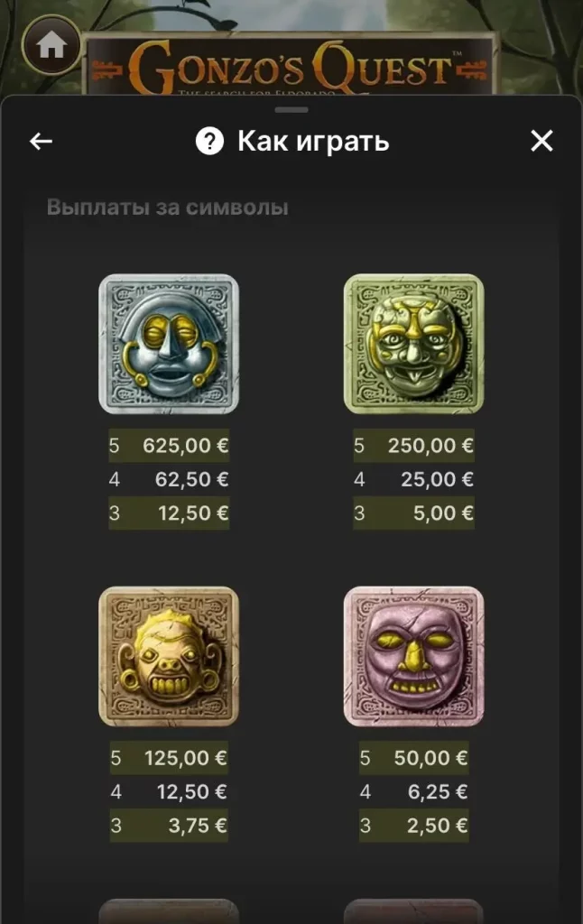
Task: Go to home via house icon
Action: point(51,45)
